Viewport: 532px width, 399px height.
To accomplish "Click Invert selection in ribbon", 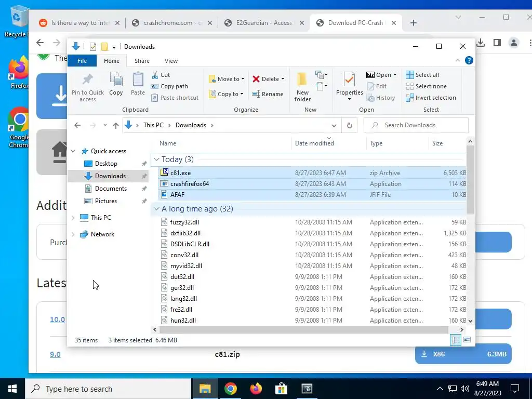I will click(x=431, y=98).
